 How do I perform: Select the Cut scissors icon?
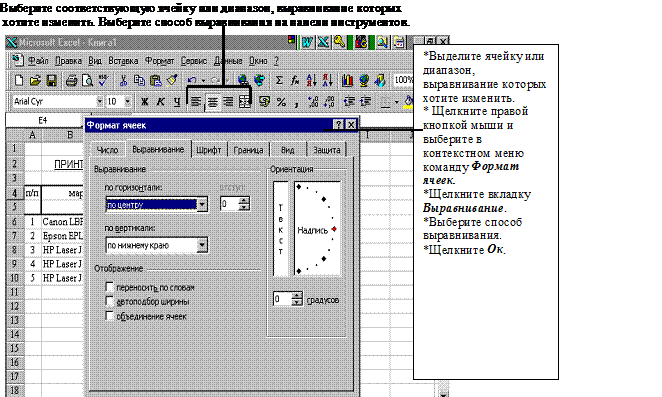pos(123,80)
